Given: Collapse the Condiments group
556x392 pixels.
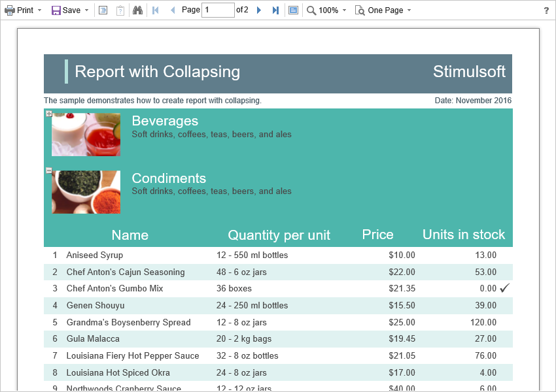Looking at the screenshot, I should [49, 171].
